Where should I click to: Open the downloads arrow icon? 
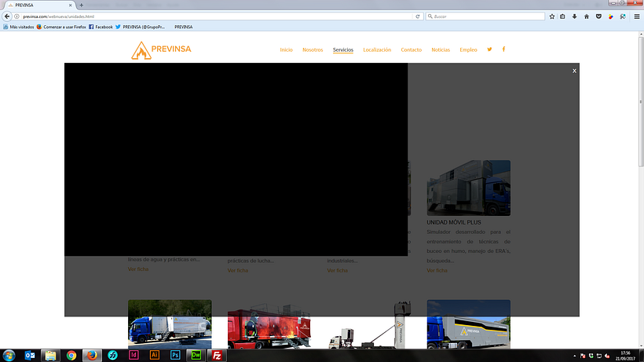(575, 16)
